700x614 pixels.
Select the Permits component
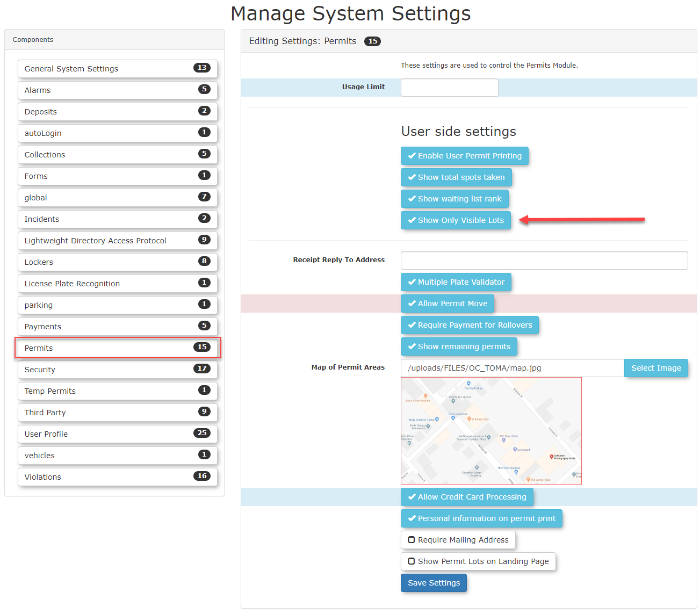(x=118, y=348)
